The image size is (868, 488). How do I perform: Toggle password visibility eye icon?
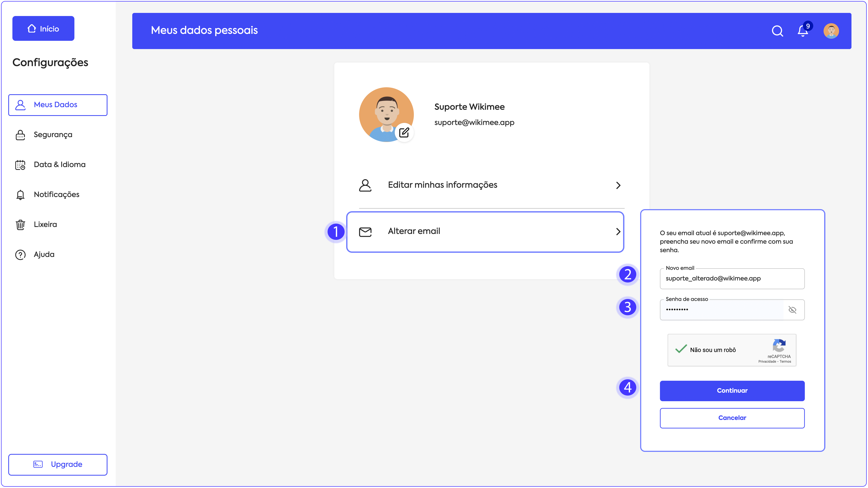[792, 310]
